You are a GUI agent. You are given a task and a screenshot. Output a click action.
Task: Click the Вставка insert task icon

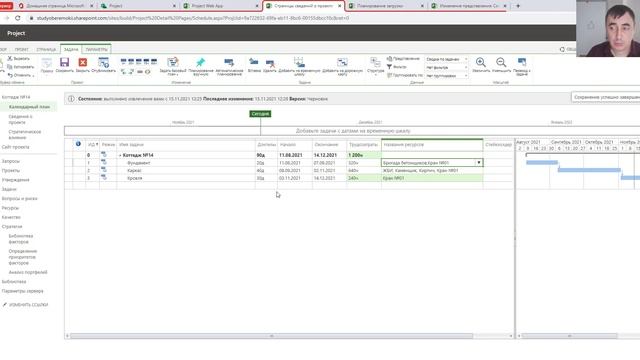point(254,62)
